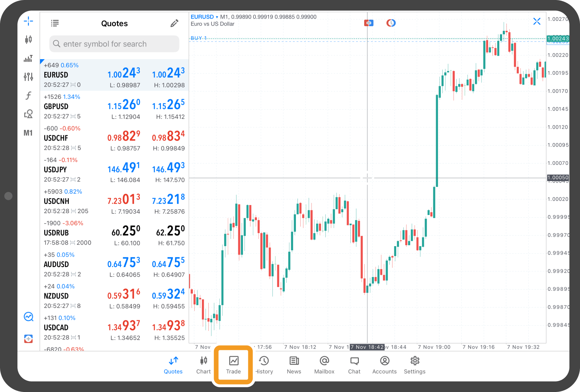
Task: Toggle the circular red-blue chart icon
Action: [x=391, y=23]
